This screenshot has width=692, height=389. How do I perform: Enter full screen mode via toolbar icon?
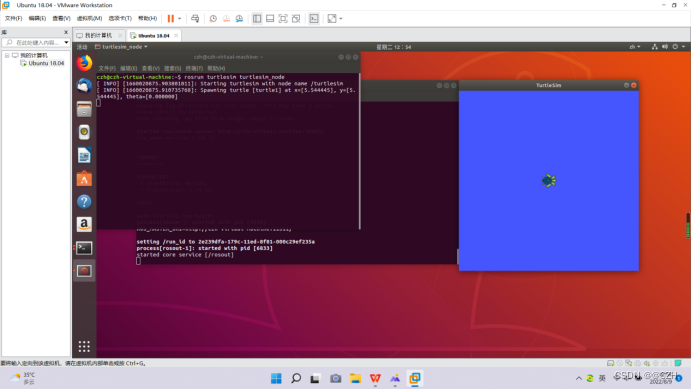(x=283, y=19)
